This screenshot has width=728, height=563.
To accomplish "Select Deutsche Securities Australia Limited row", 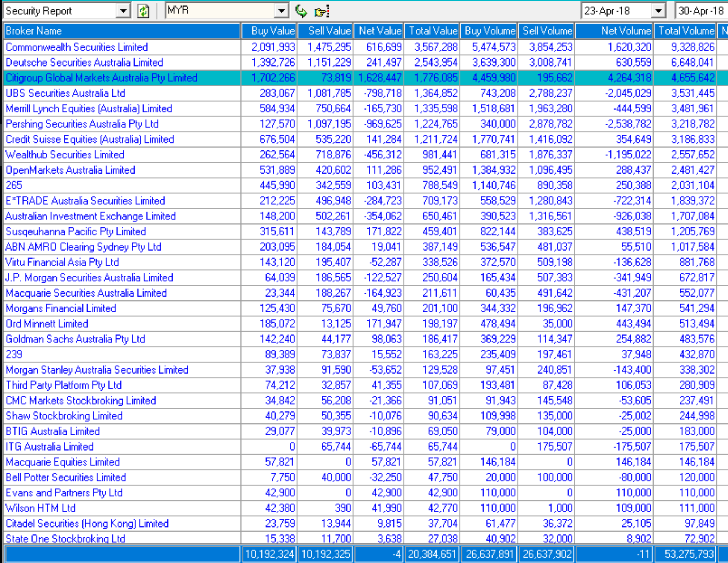I will click(x=366, y=63).
